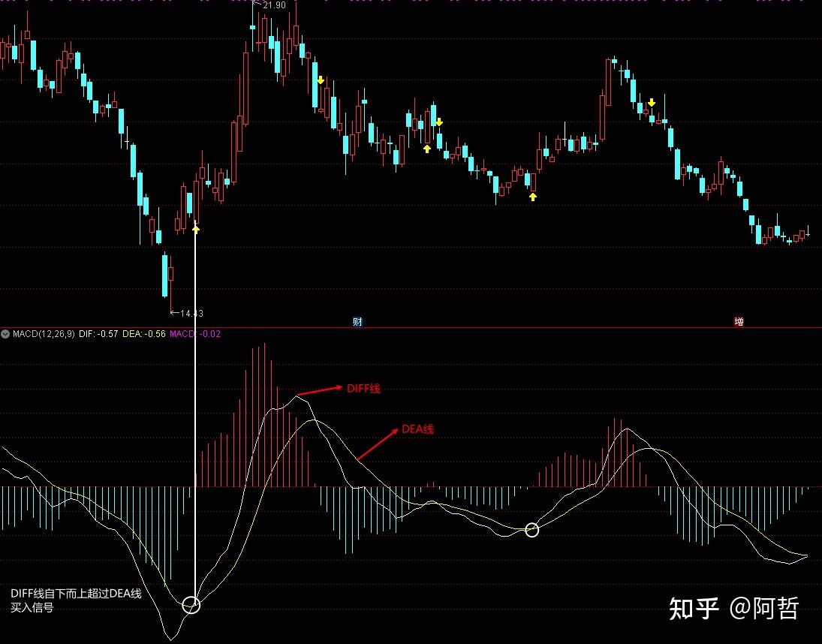Viewport: 822px width, 644px height.
Task: Click the yellow up arrow below the middle consolidation
Action: tap(533, 196)
